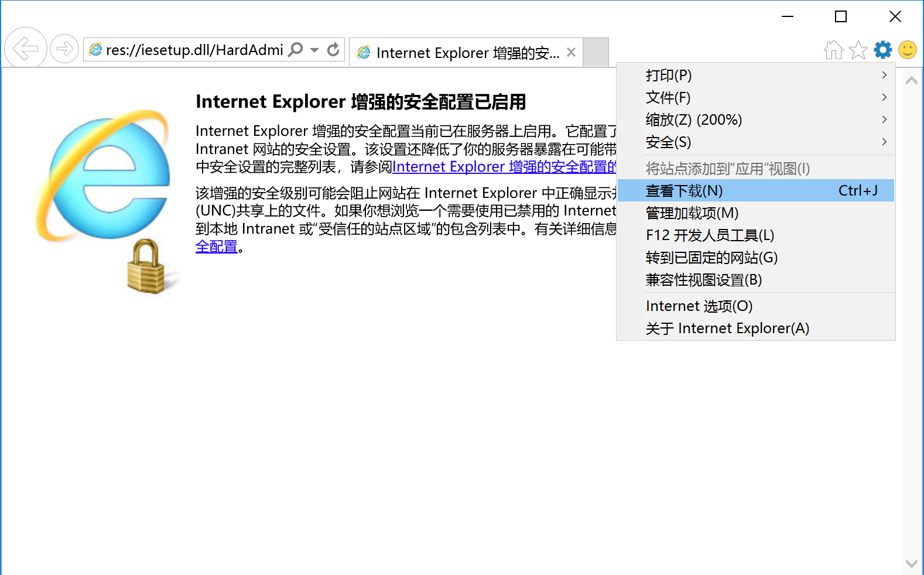The width and height of the screenshot is (924, 575).
Task: Open a new blank tab
Action: coord(596,52)
